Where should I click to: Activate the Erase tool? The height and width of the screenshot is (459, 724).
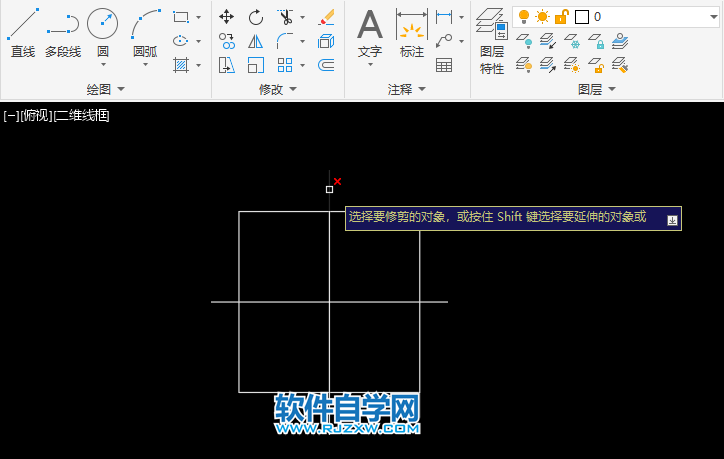click(x=326, y=18)
